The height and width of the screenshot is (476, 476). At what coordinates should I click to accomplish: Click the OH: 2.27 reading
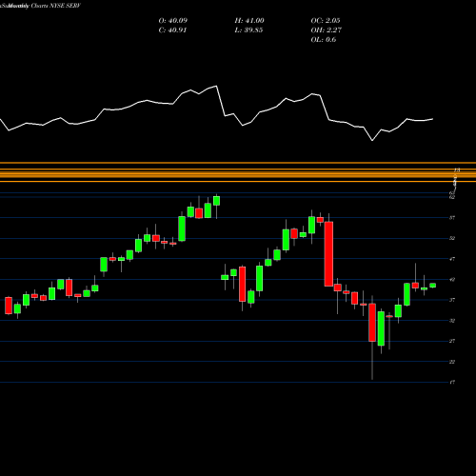click(x=326, y=30)
